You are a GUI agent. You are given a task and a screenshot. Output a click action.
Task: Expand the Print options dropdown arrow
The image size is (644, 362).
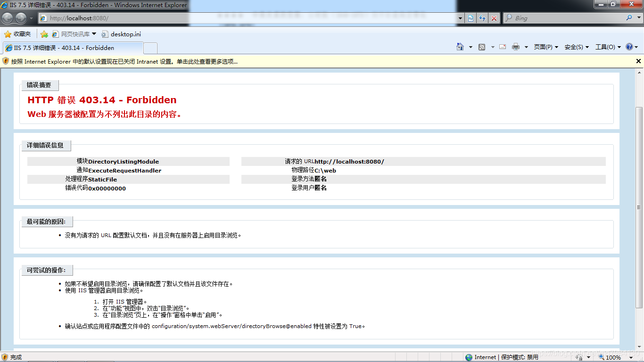(x=526, y=47)
